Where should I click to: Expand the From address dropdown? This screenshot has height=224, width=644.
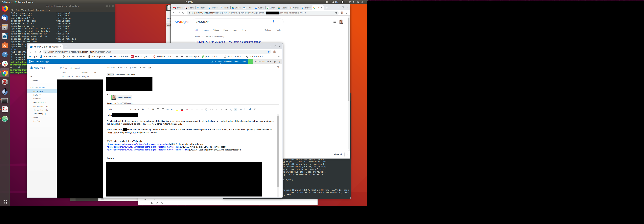coord(111,74)
